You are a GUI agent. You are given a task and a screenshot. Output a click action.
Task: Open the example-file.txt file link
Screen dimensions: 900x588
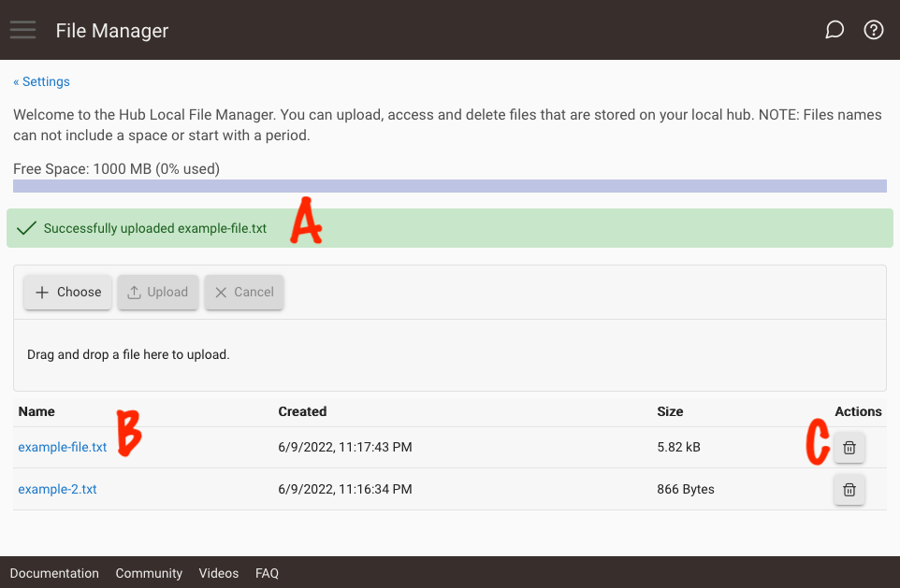(x=63, y=447)
